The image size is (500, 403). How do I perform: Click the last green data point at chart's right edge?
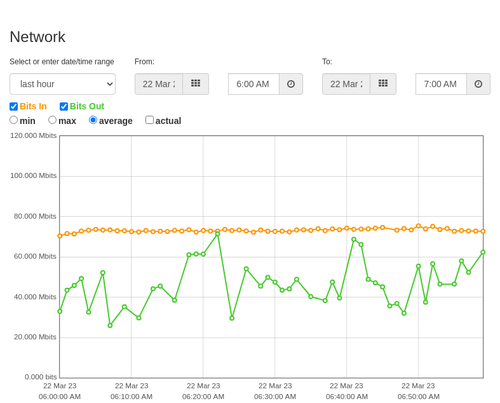(x=483, y=252)
